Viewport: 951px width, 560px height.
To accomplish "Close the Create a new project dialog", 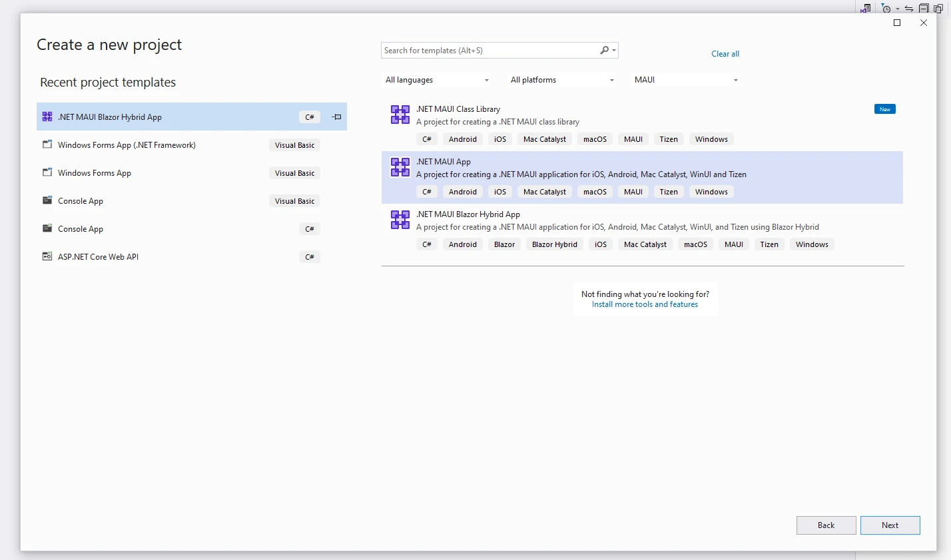I will pyautogui.click(x=923, y=23).
